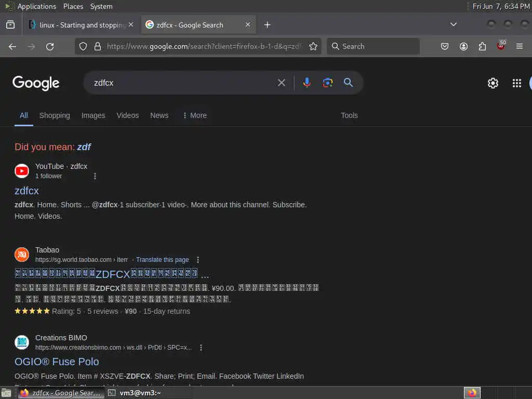
Task: Close the 'linux - Starting and stopping' tab
Action: [131, 24]
